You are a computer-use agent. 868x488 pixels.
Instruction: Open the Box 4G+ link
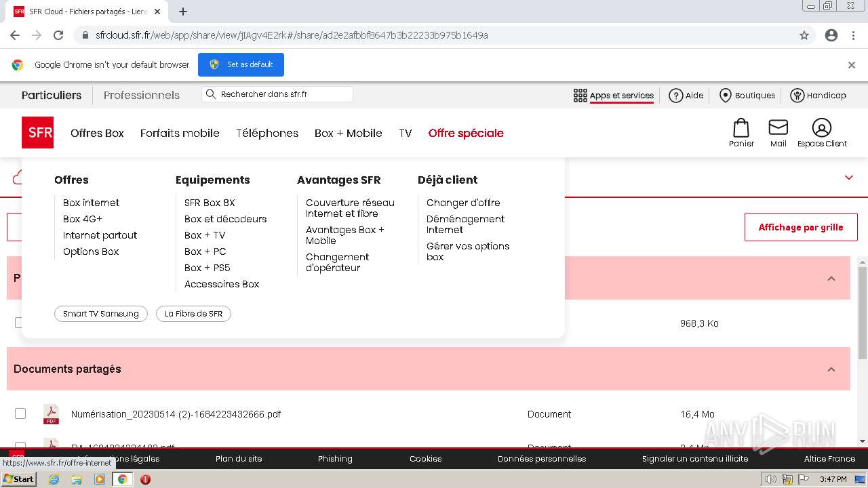pos(83,219)
